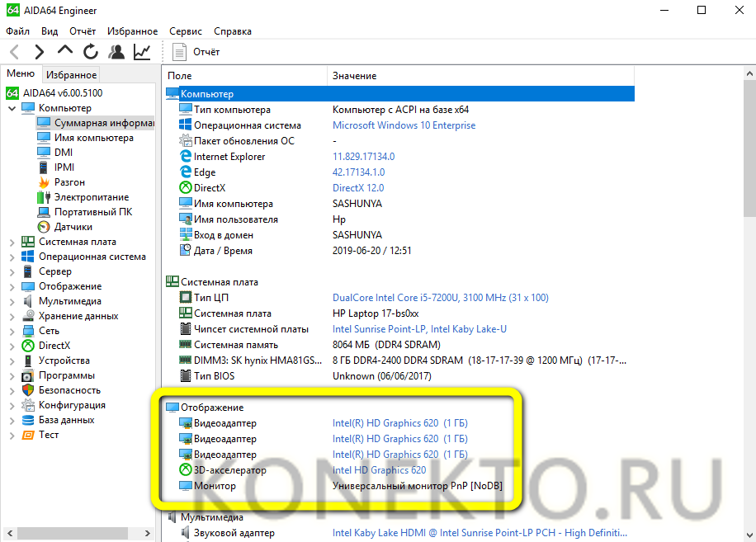This screenshot has width=756, height=542.
Task: Click the Программы icon in tree
Action: [28, 376]
